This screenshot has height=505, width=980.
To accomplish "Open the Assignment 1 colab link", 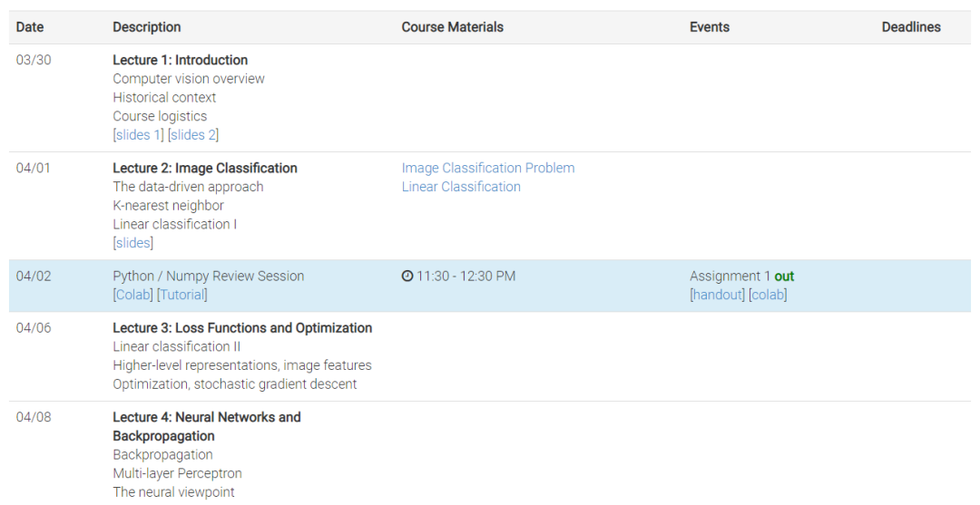I will 768,295.
